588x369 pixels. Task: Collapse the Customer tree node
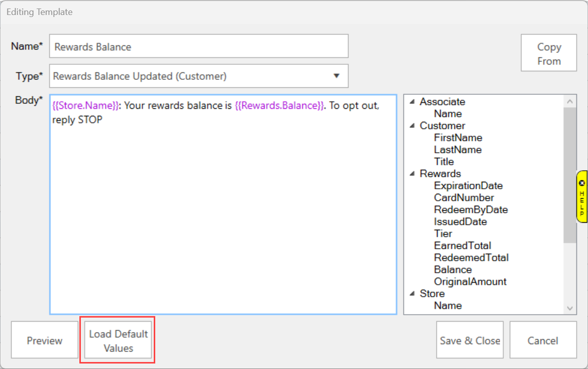(x=412, y=126)
